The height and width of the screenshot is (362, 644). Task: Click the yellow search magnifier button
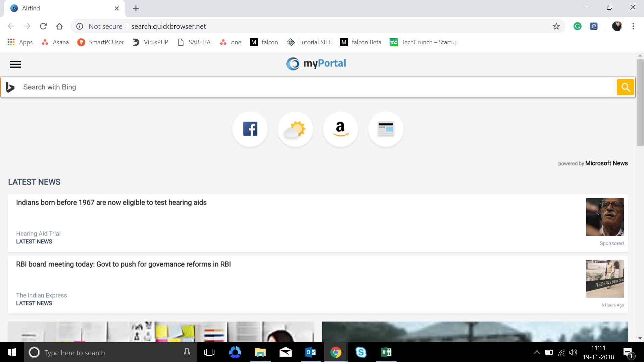[x=625, y=87]
